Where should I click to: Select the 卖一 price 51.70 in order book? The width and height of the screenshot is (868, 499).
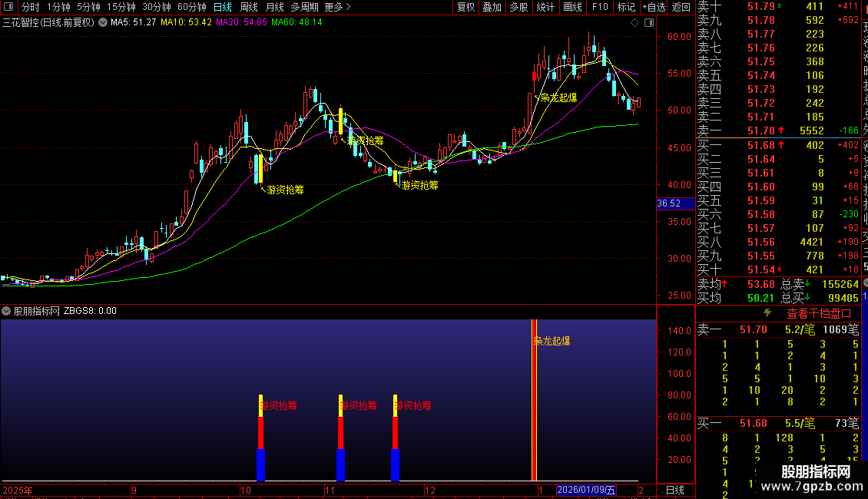761,131
